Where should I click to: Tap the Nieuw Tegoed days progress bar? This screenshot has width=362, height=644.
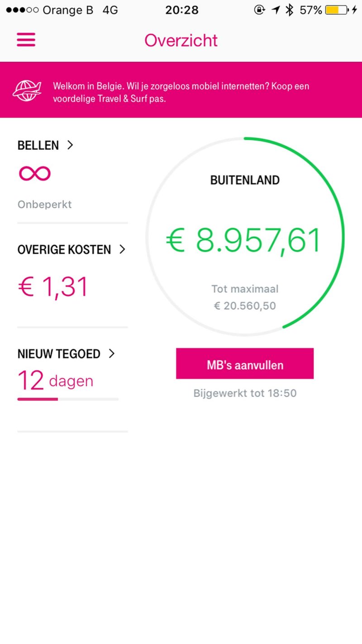(x=68, y=399)
